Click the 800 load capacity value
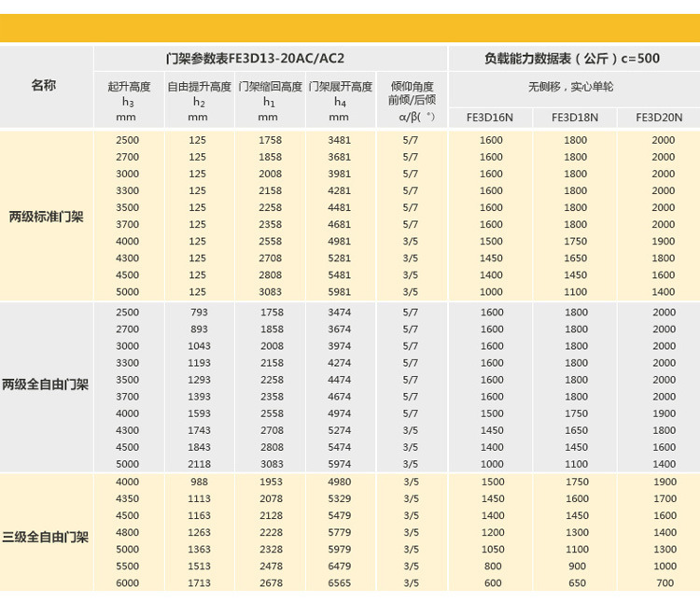The height and width of the screenshot is (602, 700). 493,567
